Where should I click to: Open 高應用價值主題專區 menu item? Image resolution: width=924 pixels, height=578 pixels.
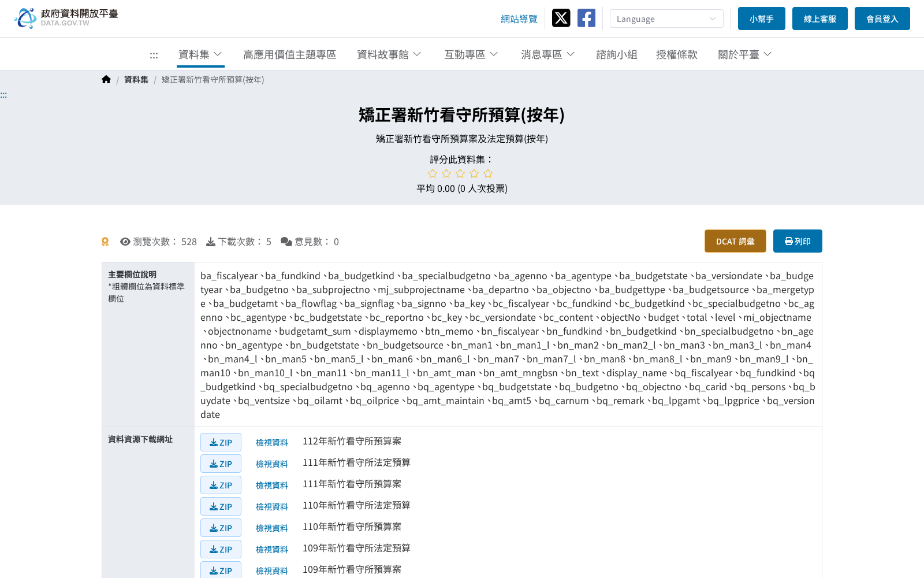point(290,54)
